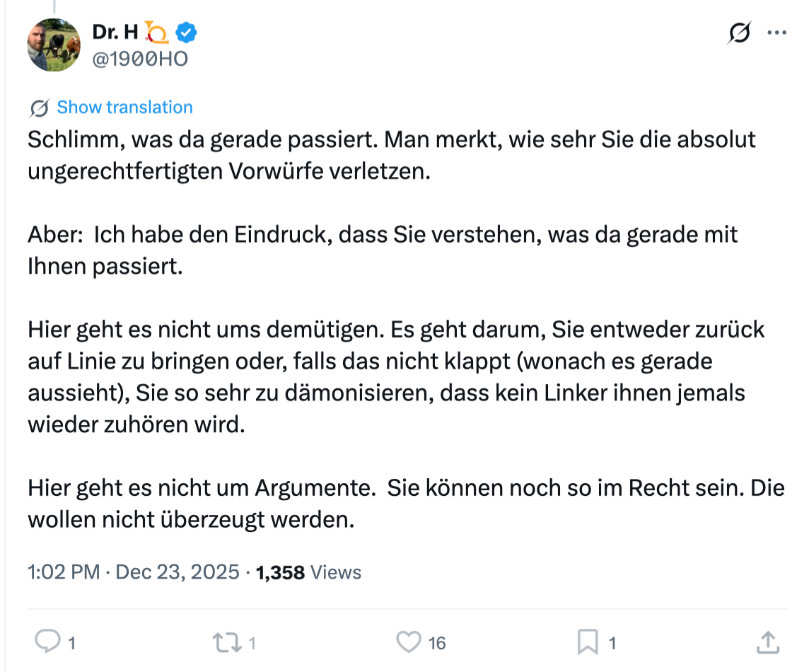Like the post with the heart icon
The height and width of the screenshot is (672, 809).
tap(408, 642)
